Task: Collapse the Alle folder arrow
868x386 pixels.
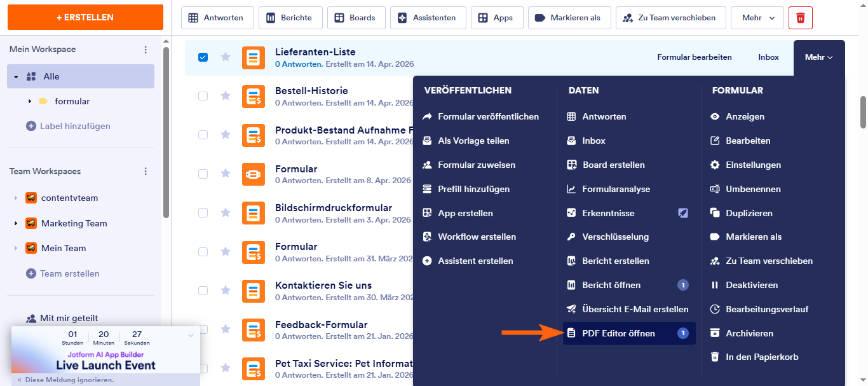Action: [x=16, y=77]
